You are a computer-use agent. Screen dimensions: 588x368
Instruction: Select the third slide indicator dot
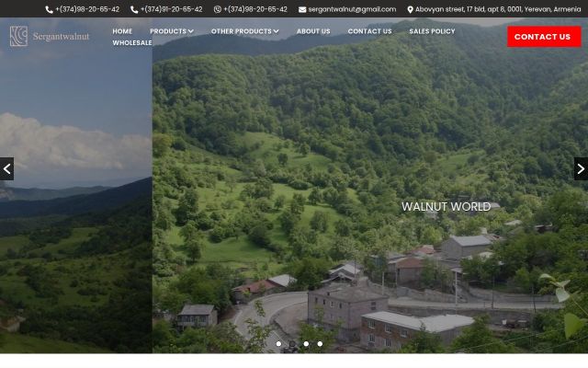(306, 343)
